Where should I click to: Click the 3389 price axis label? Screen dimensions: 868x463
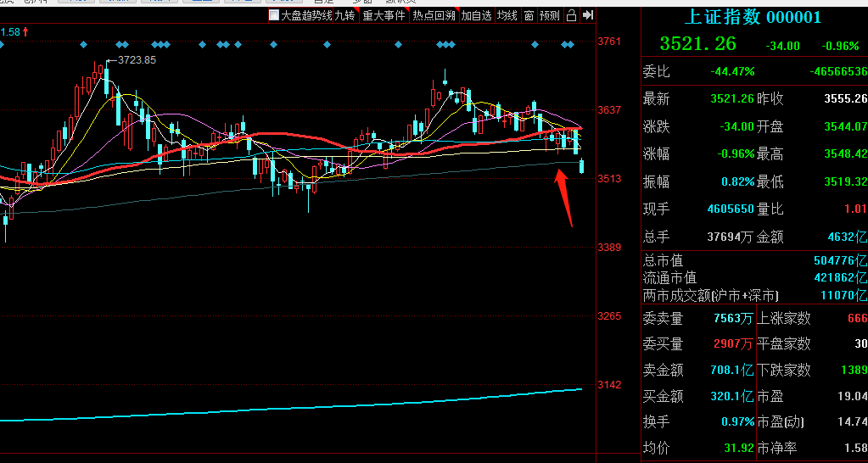point(610,248)
